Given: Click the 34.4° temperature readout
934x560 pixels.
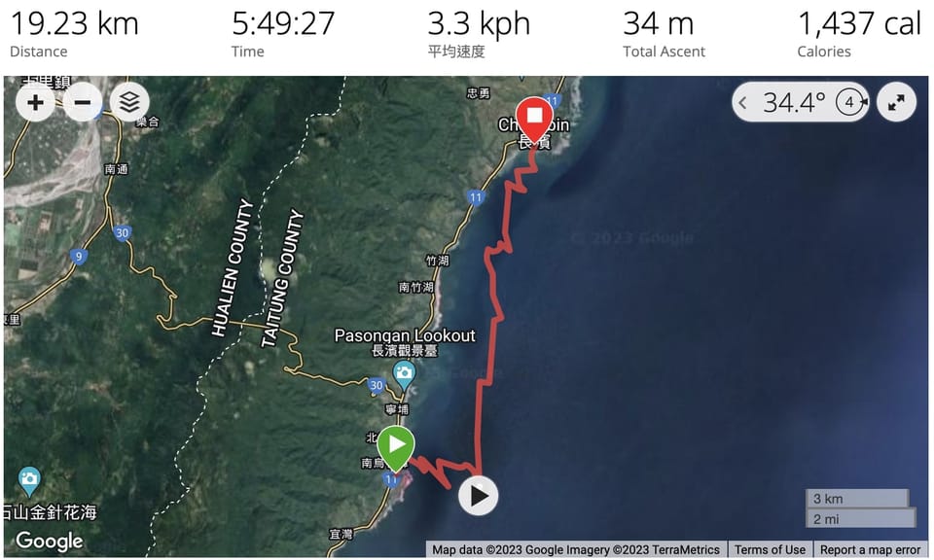Looking at the screenshot, I should (x=794, y=102).
